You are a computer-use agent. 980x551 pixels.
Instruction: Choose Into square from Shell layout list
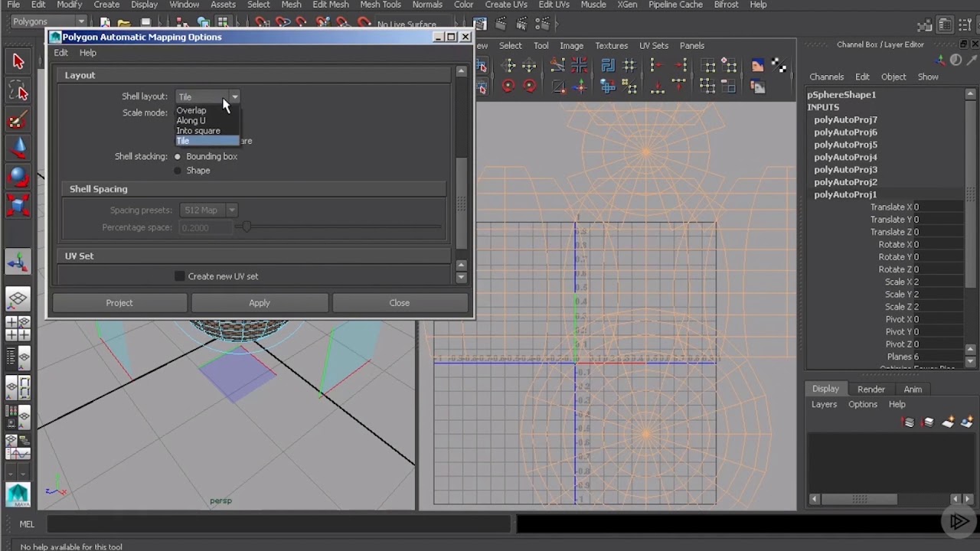(198, 131)
